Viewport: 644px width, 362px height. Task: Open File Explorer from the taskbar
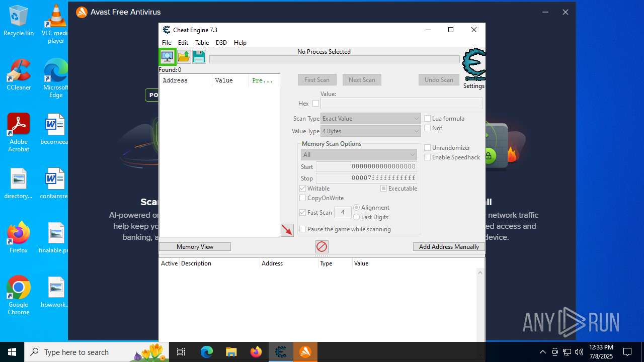pyautogui.click(x=231, y=352)
